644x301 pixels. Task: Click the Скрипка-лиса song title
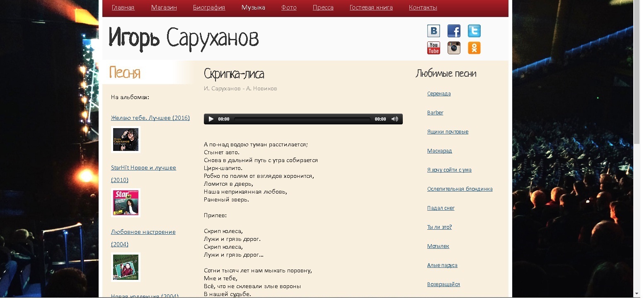pos(234,74)
